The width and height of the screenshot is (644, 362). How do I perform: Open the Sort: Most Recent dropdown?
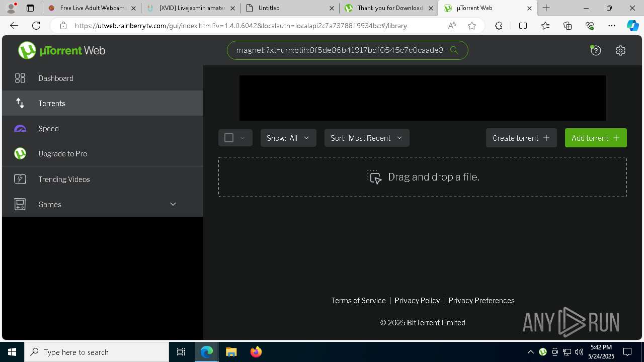tap(367, 138)
